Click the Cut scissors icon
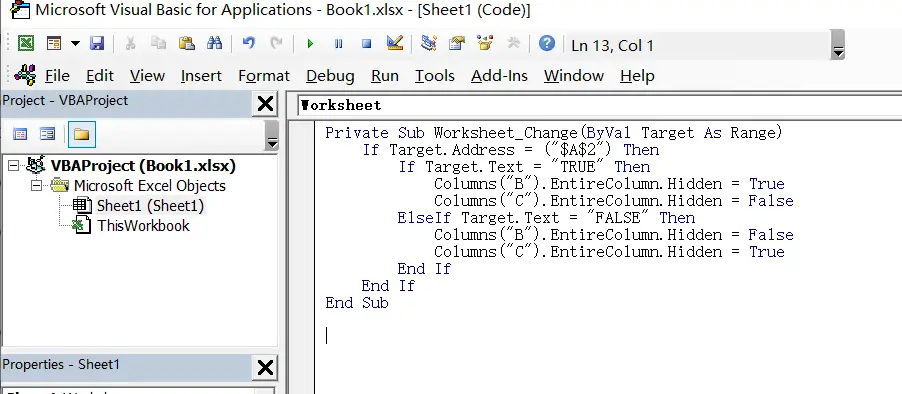The image size is (902, 394). point(131,44)
